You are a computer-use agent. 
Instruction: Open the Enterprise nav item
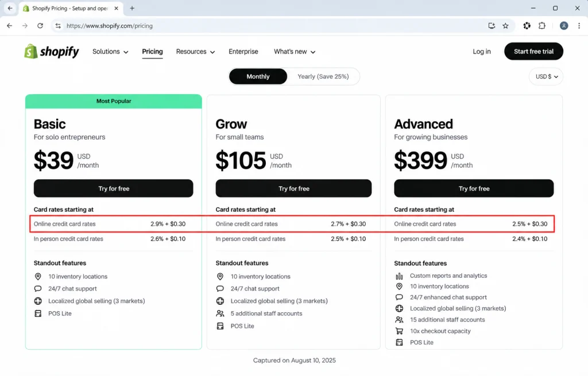point(243,52)
